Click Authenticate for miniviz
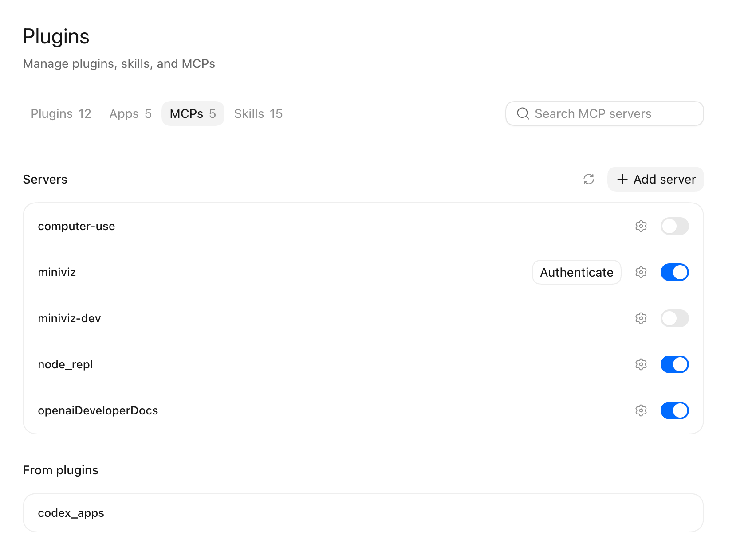The height and width of the screenshot is (555, 756). [x=576, y=272]
